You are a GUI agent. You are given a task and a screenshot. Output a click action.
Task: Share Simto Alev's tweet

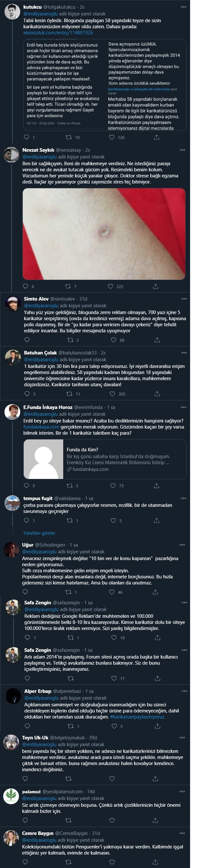click(x=157, y=340)
